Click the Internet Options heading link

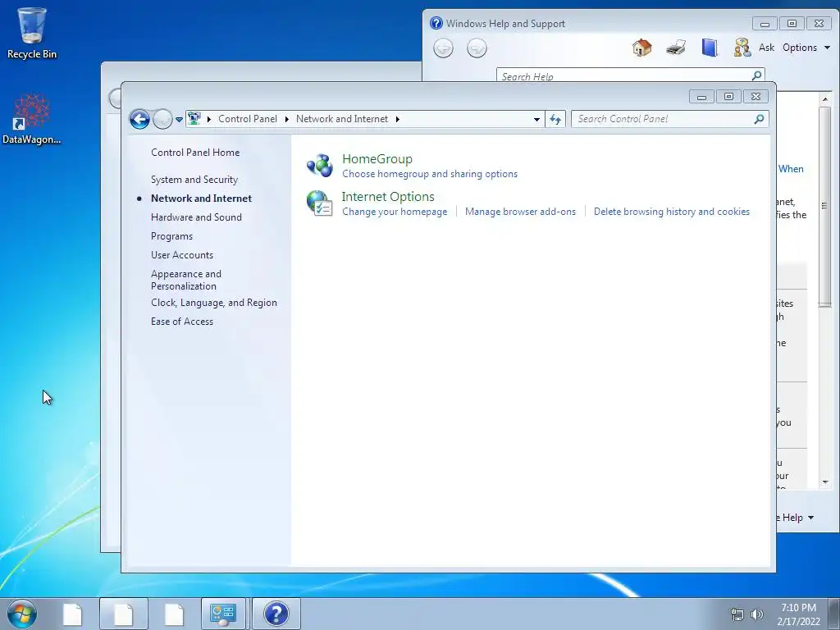point(388,197)
